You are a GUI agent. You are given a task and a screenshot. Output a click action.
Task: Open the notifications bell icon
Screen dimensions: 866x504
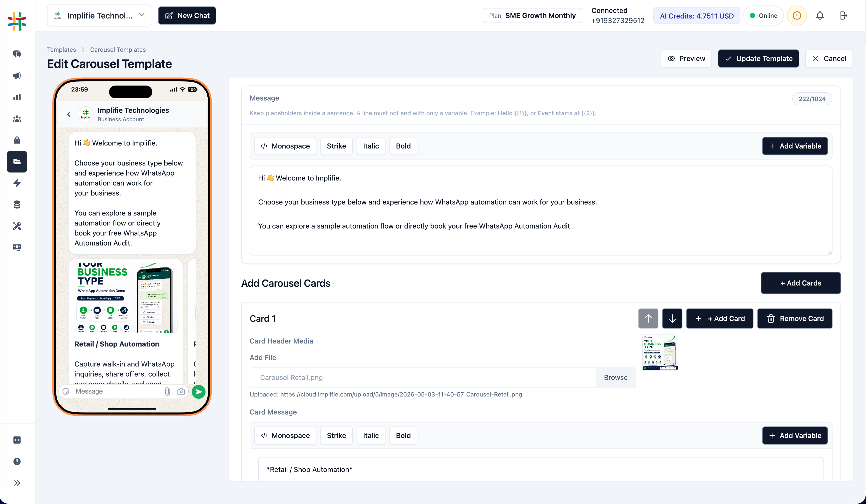tap(820, 16)
